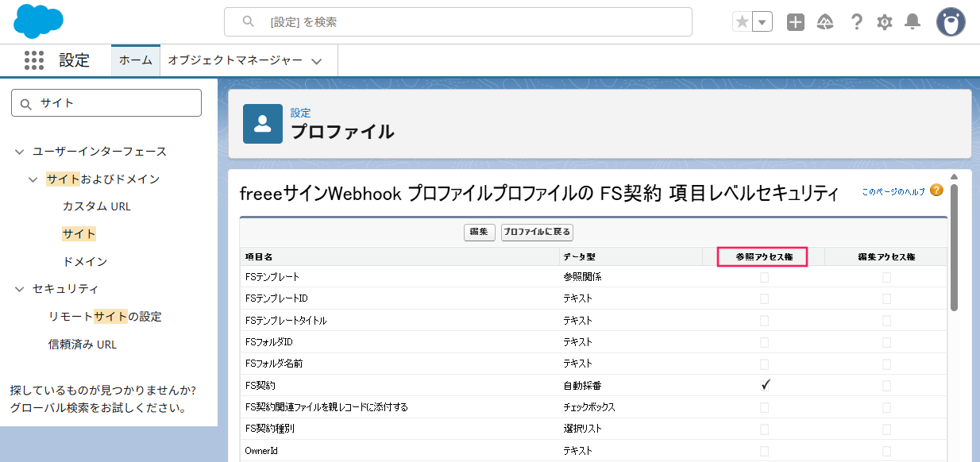Toggle 編集アクセス権 checkbox for FSテンプレートタイトル
980x462 pixels.
[x=886, y=320]
